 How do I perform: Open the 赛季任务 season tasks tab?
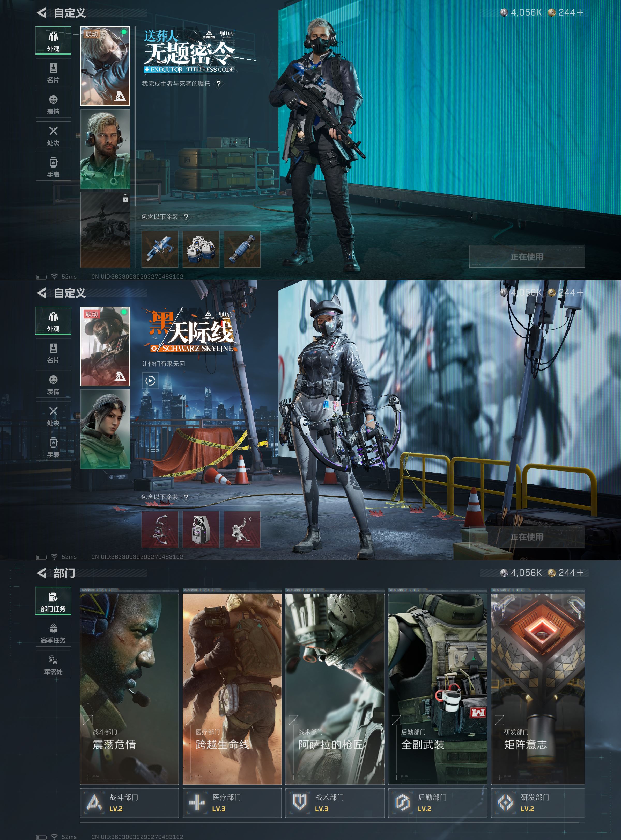(x=53, y=633)
